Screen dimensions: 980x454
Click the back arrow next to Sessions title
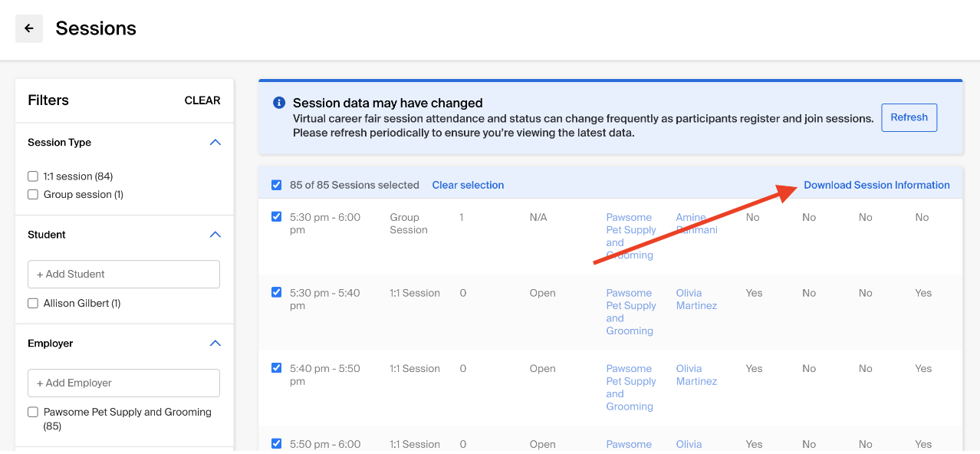point(28,28)
